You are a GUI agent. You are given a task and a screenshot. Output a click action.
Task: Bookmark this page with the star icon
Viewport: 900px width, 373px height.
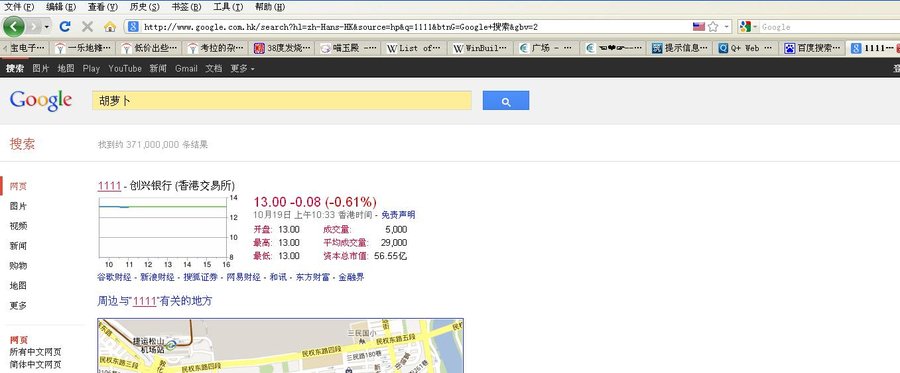713,26
